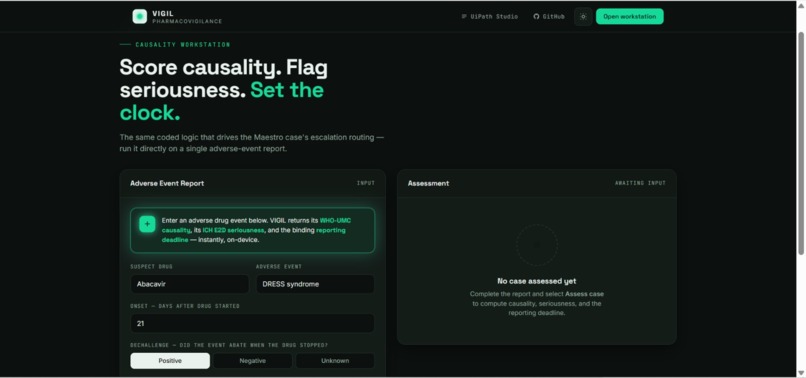Screen dimensions: 806x378
Task: Click the Adverse Event Report heading
Action: (167, 183)
